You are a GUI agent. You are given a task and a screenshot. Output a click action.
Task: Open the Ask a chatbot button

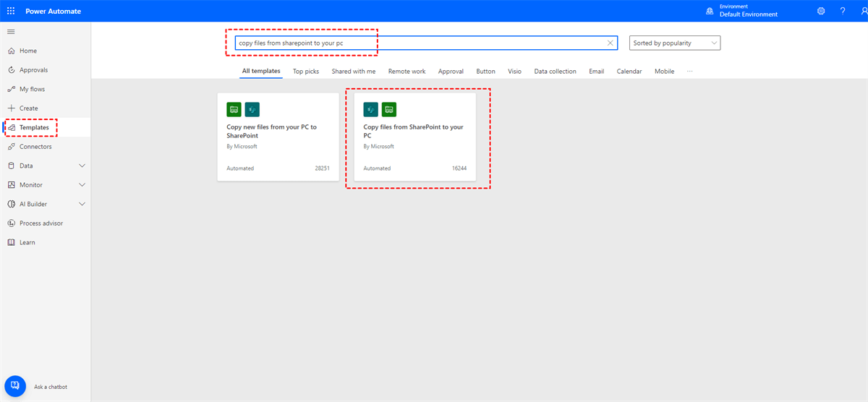pyautogui.click(x=15, y=386)
